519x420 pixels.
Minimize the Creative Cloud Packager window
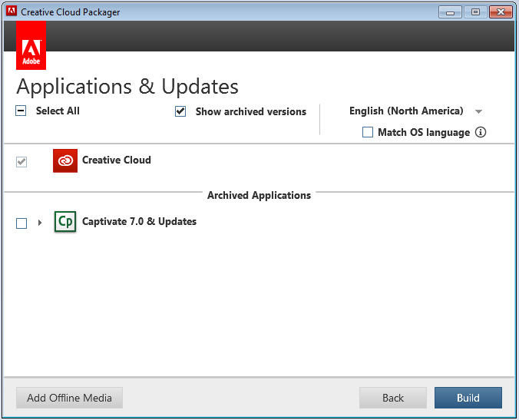coord(450,12)
